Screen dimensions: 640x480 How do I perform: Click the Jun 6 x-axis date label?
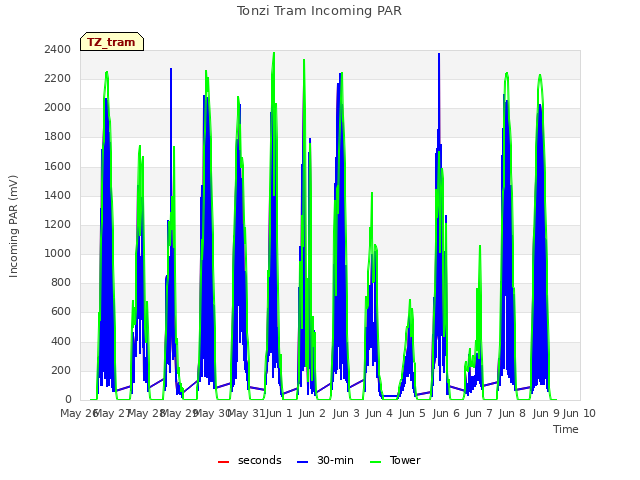click(x=446, y=413)
